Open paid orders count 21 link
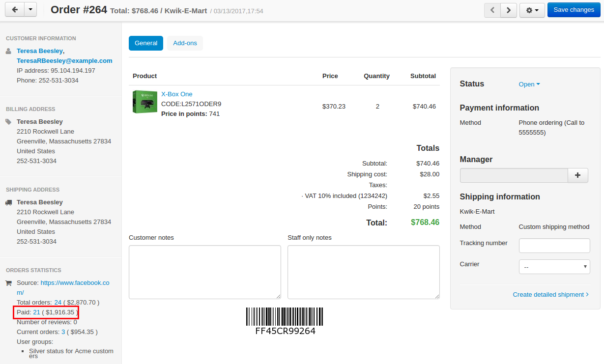Viewport: 604px width, 364px height. [37, 312]
